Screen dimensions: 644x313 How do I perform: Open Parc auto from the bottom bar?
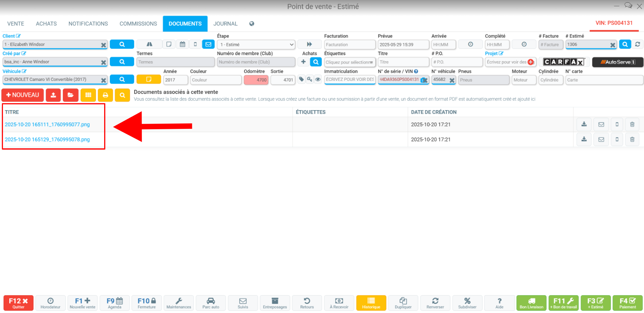[211, 303]
